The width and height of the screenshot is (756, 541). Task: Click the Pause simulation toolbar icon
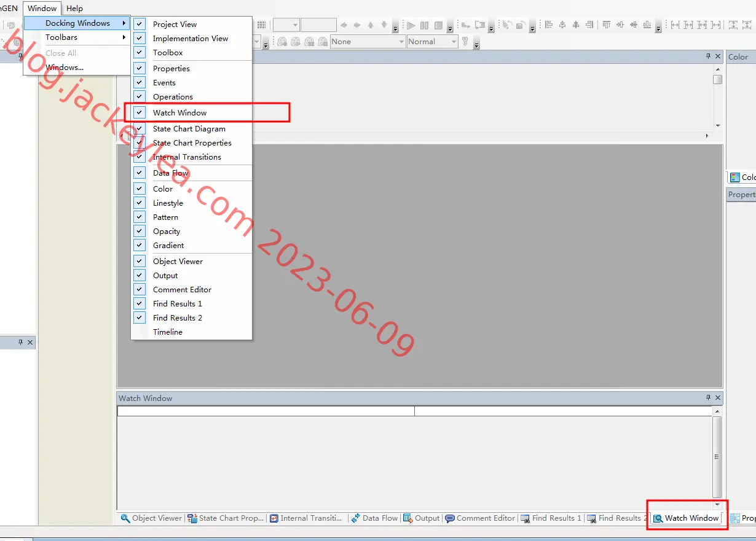coord(425,25)
